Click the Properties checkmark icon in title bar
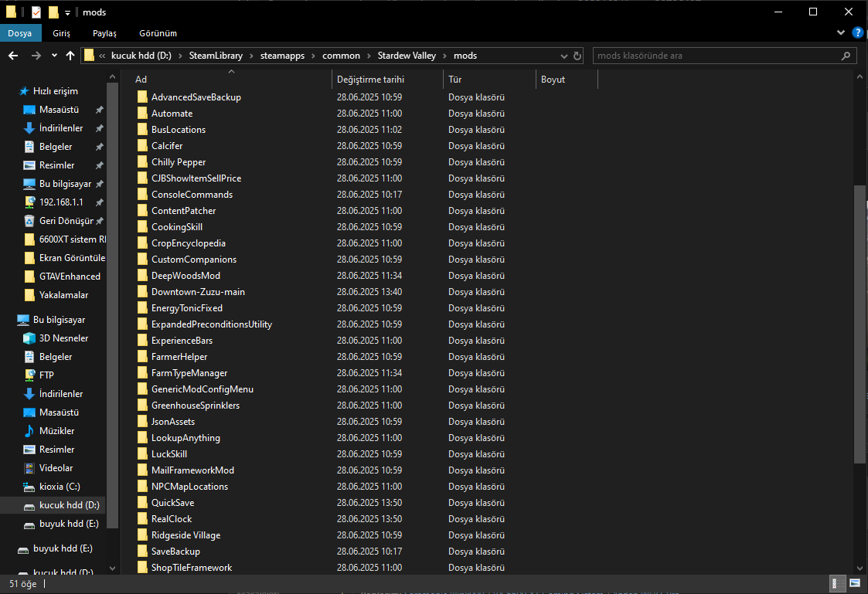This screenshot has width=868, height=594. click(x=36, y=12)
